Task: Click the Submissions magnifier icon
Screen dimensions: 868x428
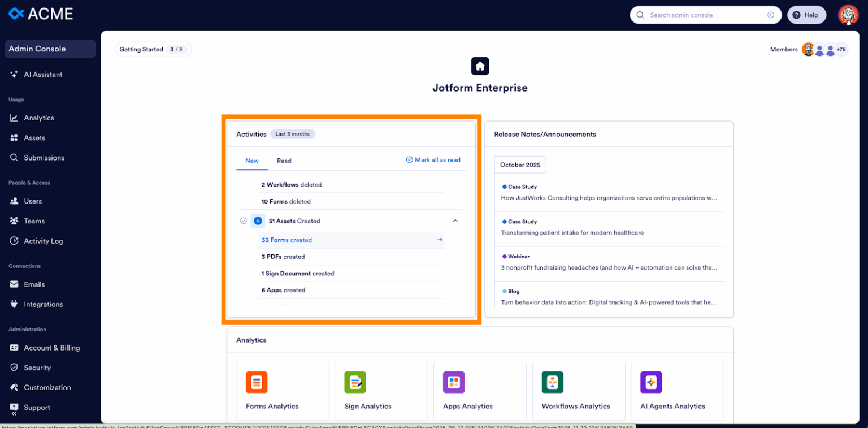Action: pos(14,158)
